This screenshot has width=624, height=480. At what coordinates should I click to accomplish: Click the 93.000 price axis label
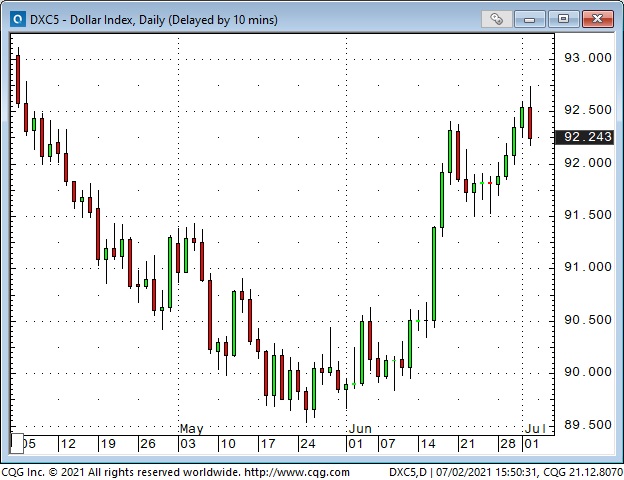(x=587, y=58)
